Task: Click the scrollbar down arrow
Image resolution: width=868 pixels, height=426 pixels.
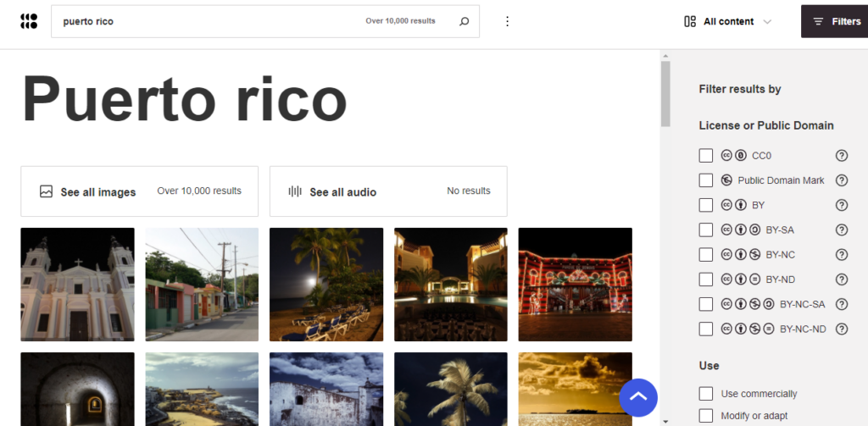Action: click(x=665, y=422)
